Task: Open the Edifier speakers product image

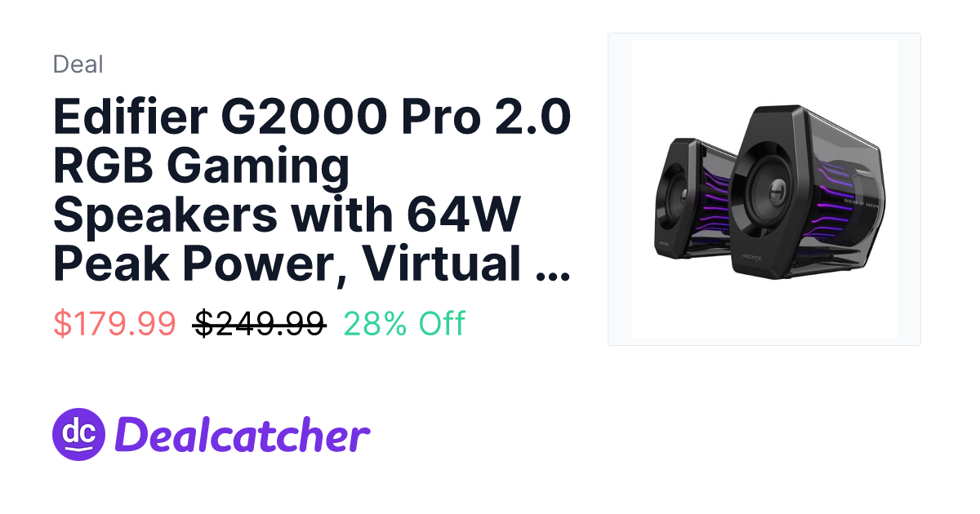Action: 764,189
